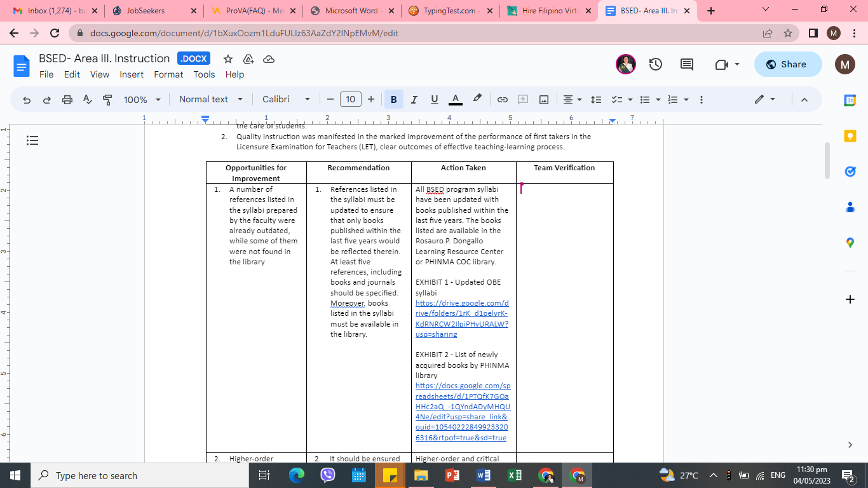Open Google Tasks side panel

[x=850, y=172]
